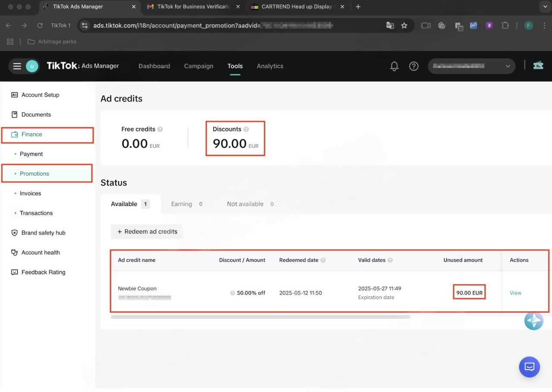
Task: Switch to the Not available status tab
Action: coord(250,204)
